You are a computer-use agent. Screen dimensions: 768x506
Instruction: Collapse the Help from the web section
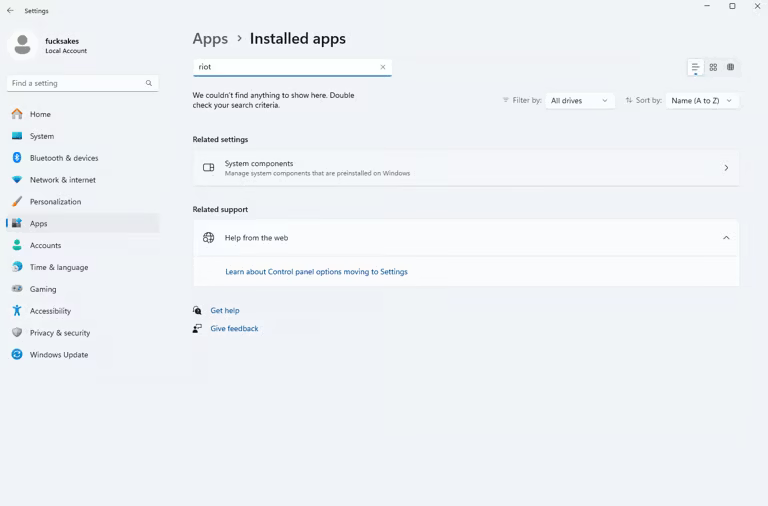tap(726, 238)
